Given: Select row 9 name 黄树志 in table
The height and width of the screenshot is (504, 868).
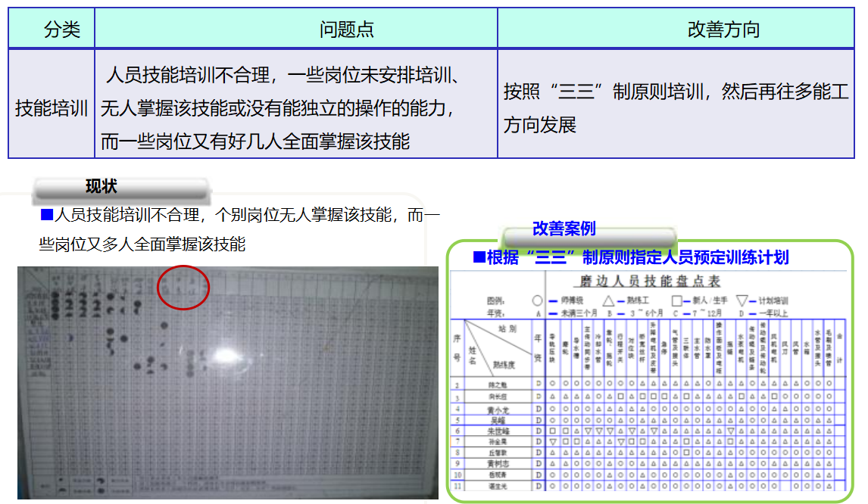Looking at the screenshot, I should tap(498, 462).
